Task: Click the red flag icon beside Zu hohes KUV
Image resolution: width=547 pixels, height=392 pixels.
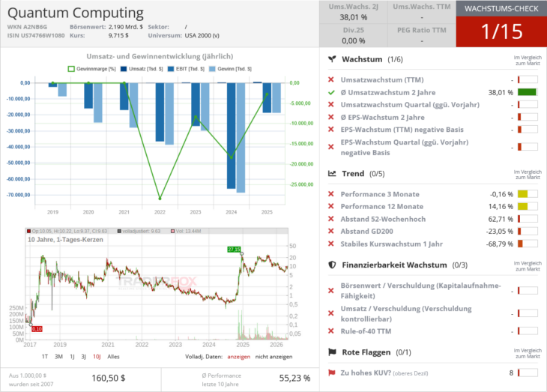Action: click(331, 373)
